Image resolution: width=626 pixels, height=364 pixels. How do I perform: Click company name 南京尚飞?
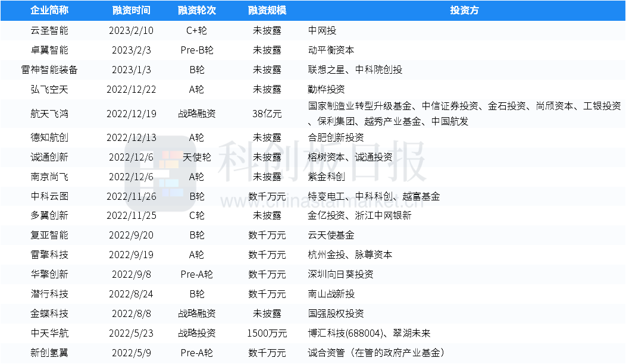(x=49, y=177)
